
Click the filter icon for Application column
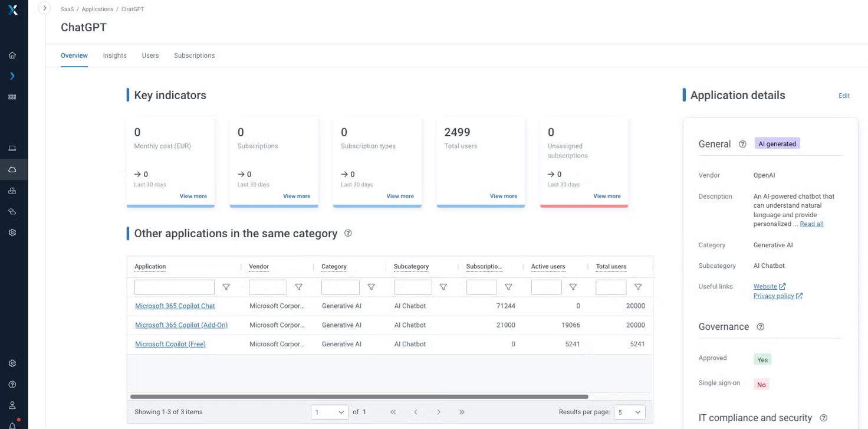(226, 287)
